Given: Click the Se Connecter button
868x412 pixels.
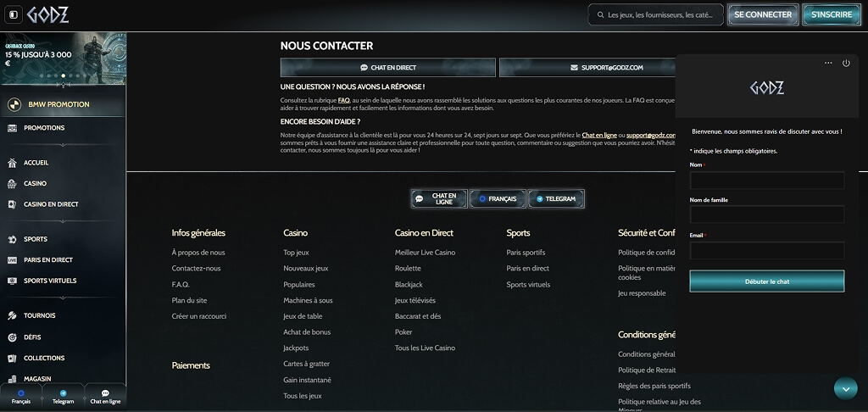Looking at the screenshot, I should (x=763, y=15).
